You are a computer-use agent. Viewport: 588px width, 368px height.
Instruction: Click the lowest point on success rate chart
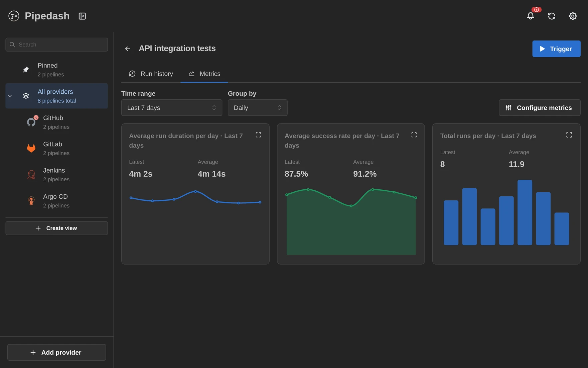tap(351, 206)
